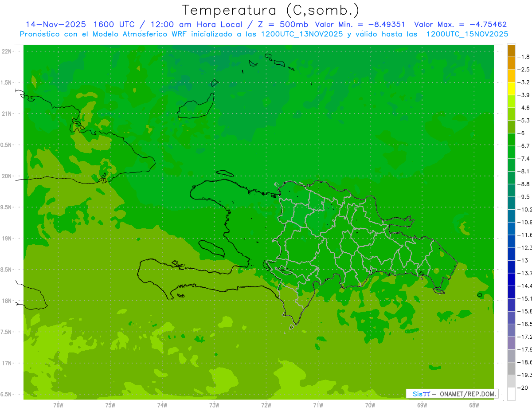The height and width of the screenshot is (411, 532).
Task: Click the "72W" longitude label
Action: (x=266, y=405)
